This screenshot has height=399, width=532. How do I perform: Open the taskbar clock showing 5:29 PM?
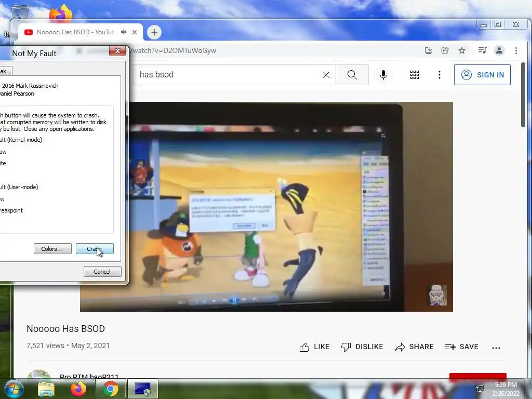(506, 389)
